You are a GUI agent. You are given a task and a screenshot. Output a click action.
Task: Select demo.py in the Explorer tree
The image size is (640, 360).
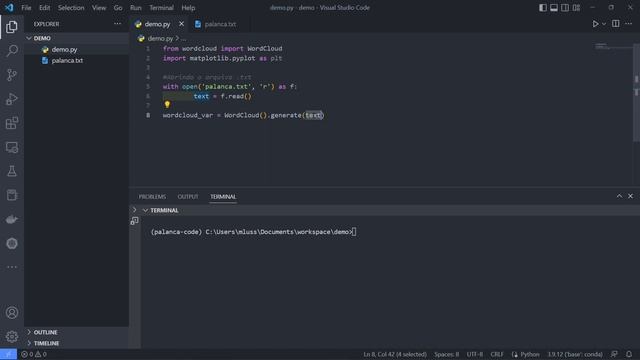(x=76, y=49)
